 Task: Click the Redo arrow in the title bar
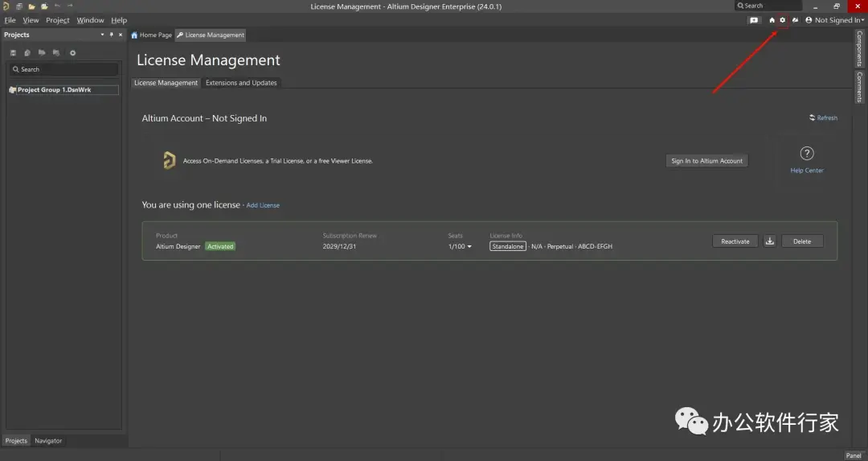pyautogui.click(x=70, y=6)
